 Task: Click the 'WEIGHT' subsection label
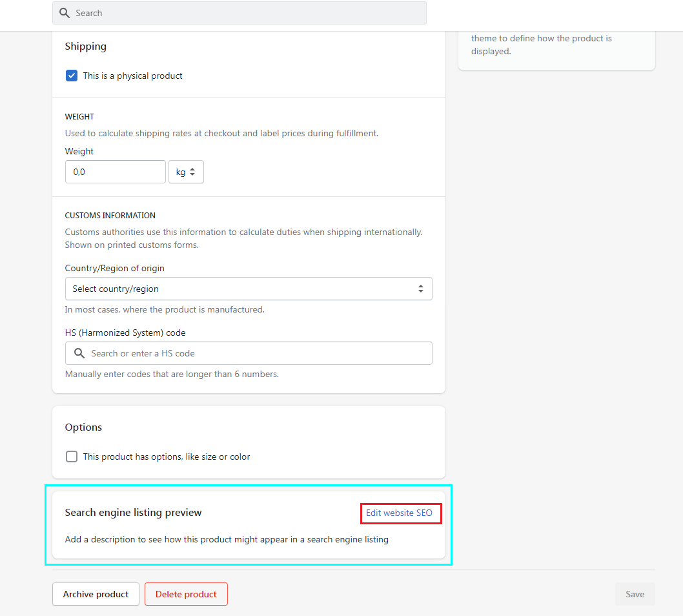pyautogui.click(x=79, y=117)
